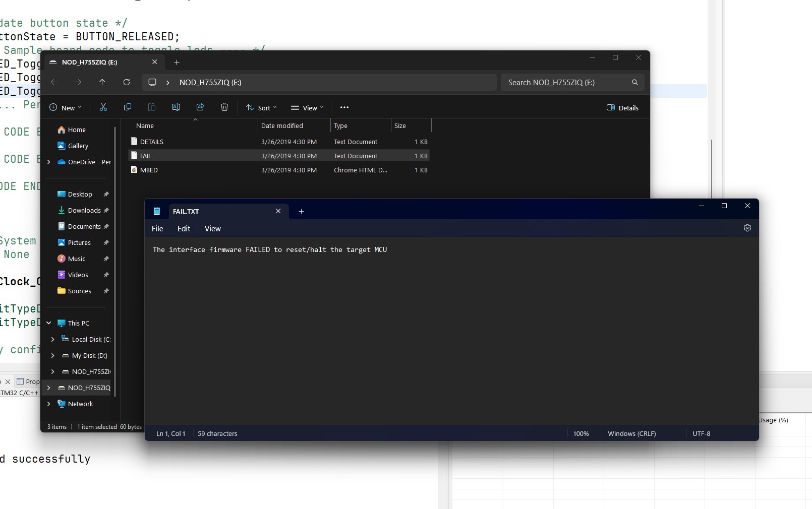Expand Local Disk (C:) in sidebar
812x509 pixels.
coord(52,339)
